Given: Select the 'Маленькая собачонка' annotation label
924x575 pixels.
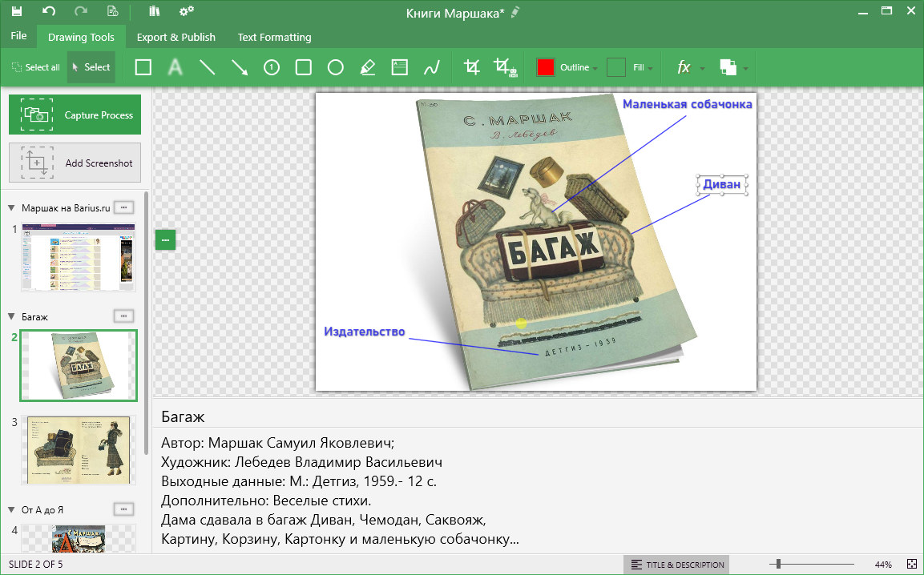Looking at the screenshot, I should coord(687,104).
